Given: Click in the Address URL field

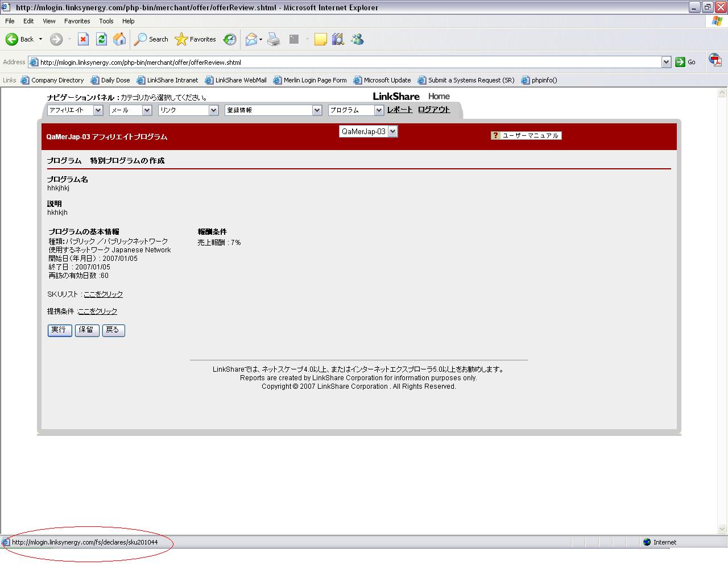Looking at the screenshot, I should [341, 63].
